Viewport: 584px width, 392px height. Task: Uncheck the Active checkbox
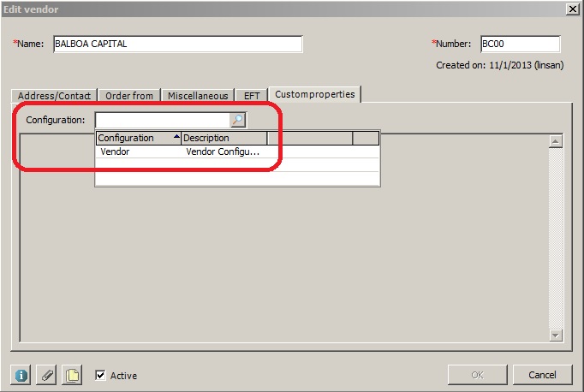click(x=100, y=375)
